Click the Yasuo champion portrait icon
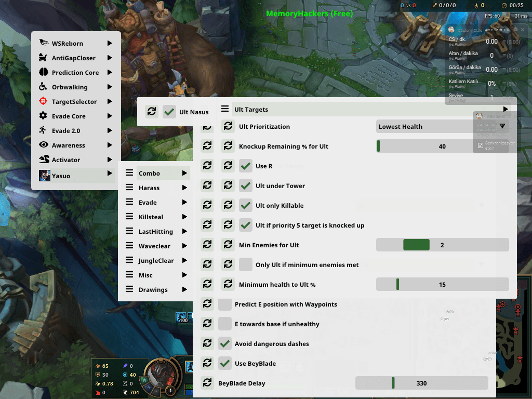This screenshot has height=399, width=532. pos(45,176)
